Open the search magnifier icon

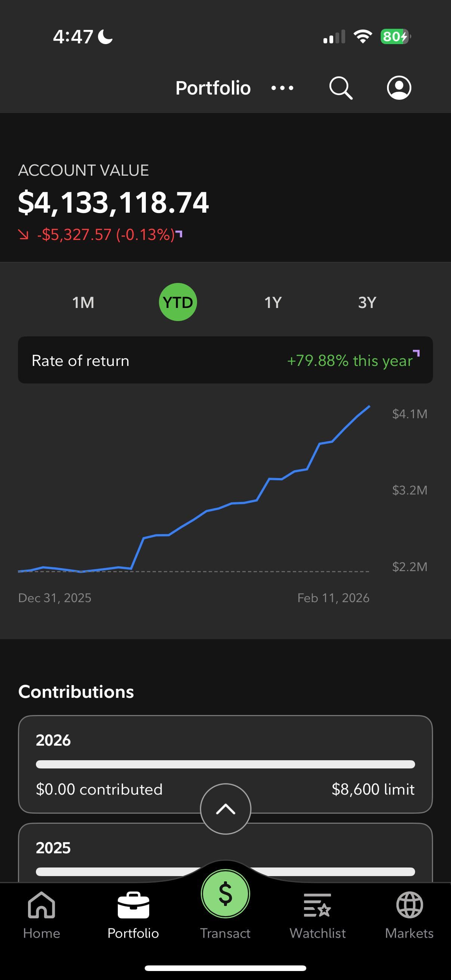[340, 88]
